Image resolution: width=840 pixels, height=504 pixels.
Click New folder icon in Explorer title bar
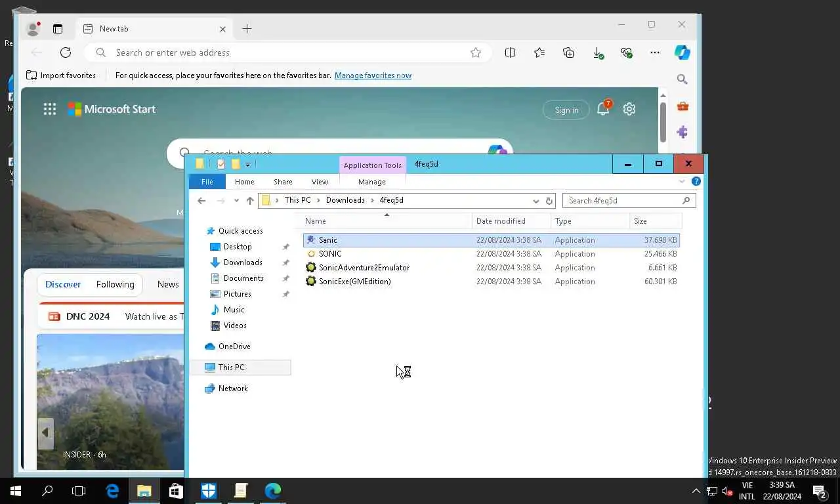point(236,164)
